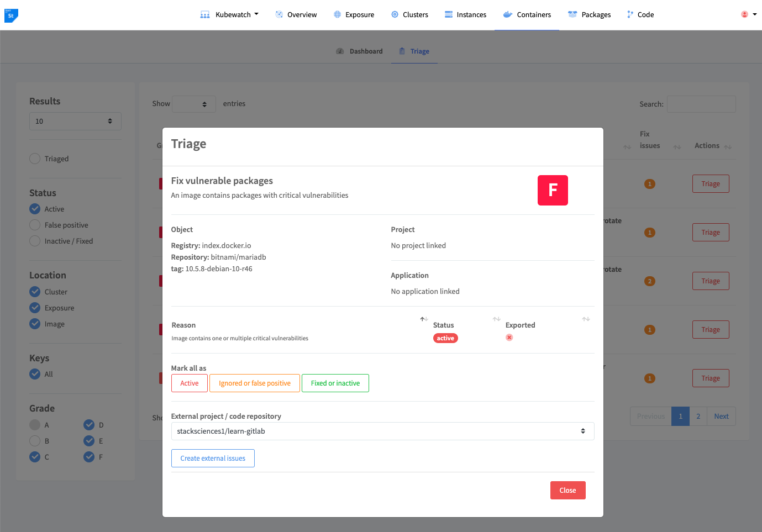Screen dimensions: 762x532
Task: Enable the False positive status filter
Action: click(34, 225)
